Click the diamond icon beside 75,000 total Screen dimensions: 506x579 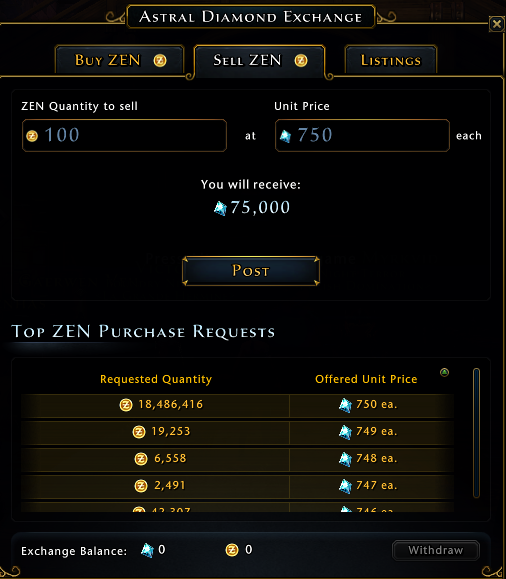220,208
